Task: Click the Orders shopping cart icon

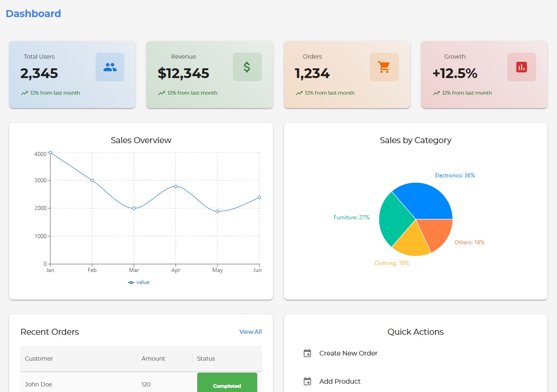Action: click(x=384, y=66)
